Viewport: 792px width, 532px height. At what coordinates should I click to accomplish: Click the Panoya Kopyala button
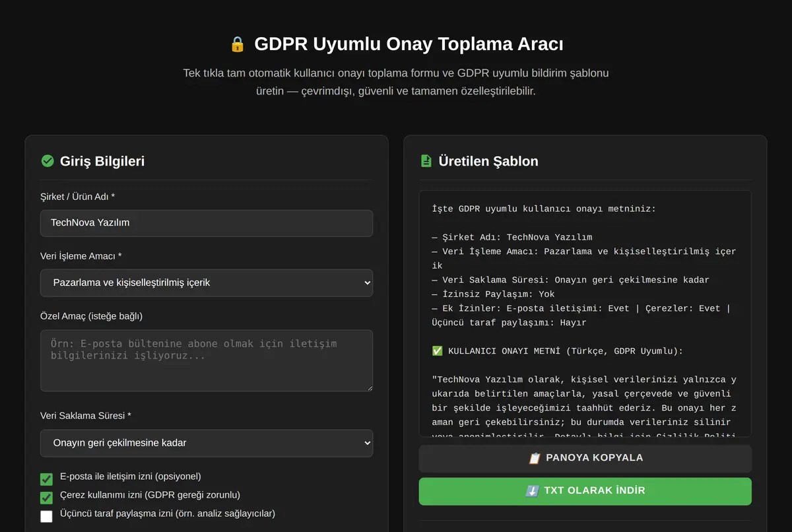[585, 458]
